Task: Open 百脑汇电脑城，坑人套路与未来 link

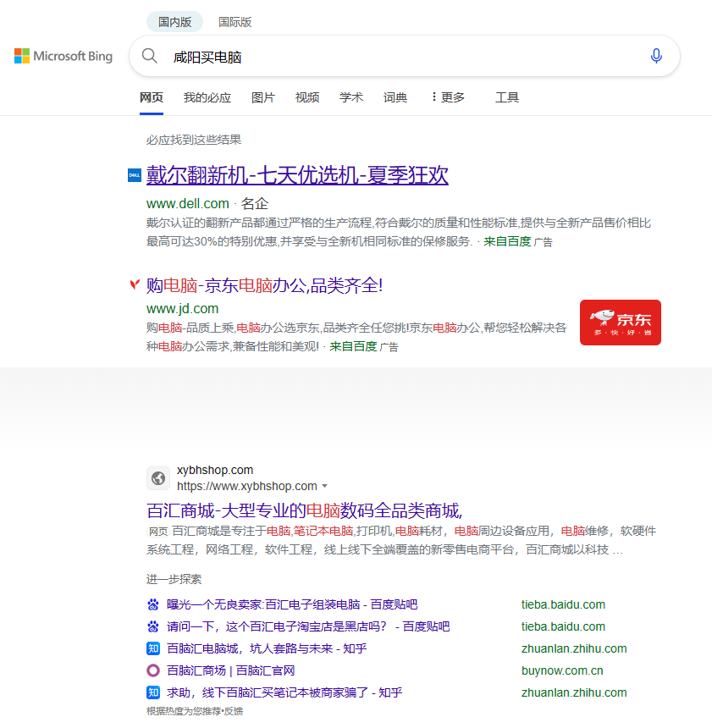Action: pyautogui.click(x=267, y=648)
